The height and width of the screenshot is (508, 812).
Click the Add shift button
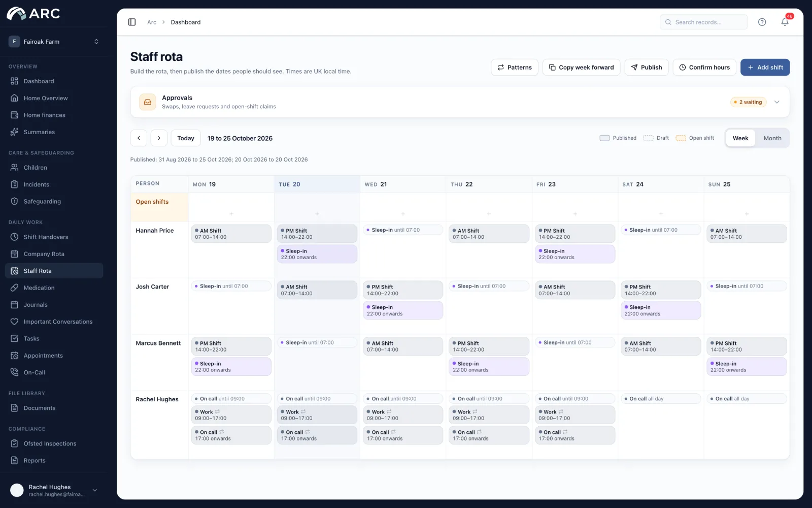tap(765, 67)
